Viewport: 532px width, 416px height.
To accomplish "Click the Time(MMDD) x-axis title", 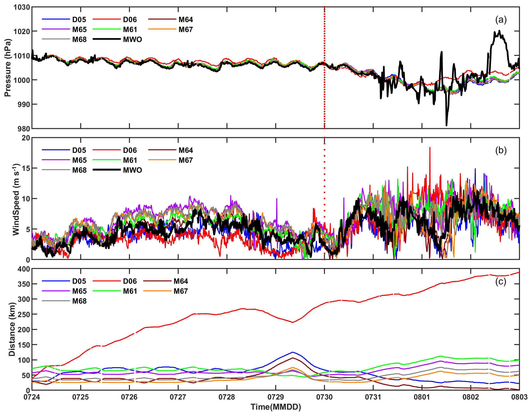I will 276,407.
